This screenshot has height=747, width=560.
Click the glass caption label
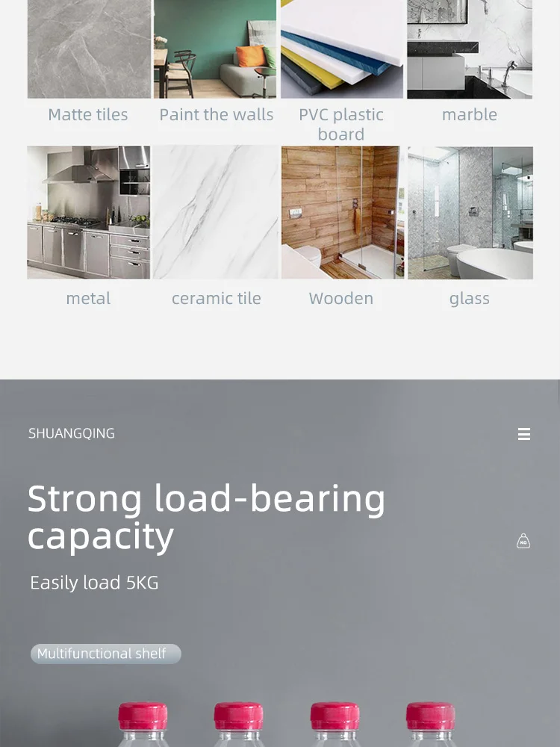pos(470,299)
